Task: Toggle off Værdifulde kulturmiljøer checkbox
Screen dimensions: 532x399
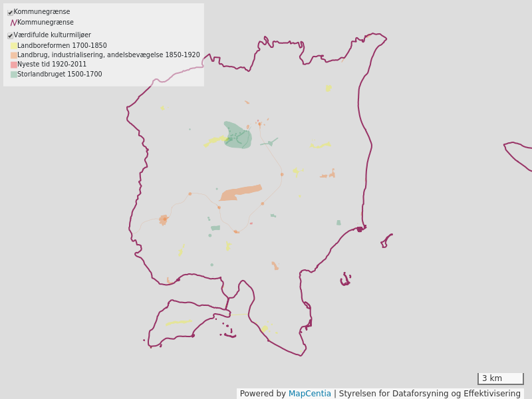Action: 11,36
